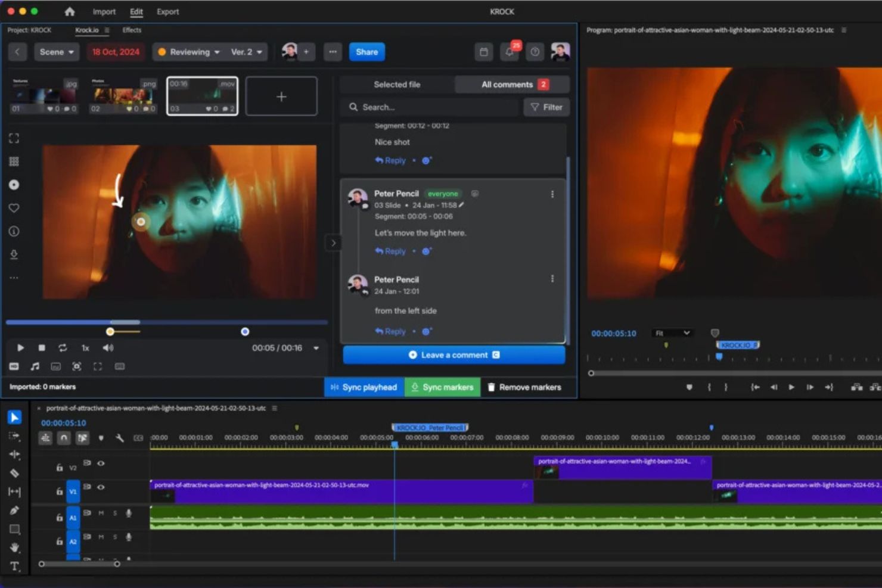This screenshot has width=882, height=588.
Task: Select the Razor tool
Action: click(x=15, y=473)
